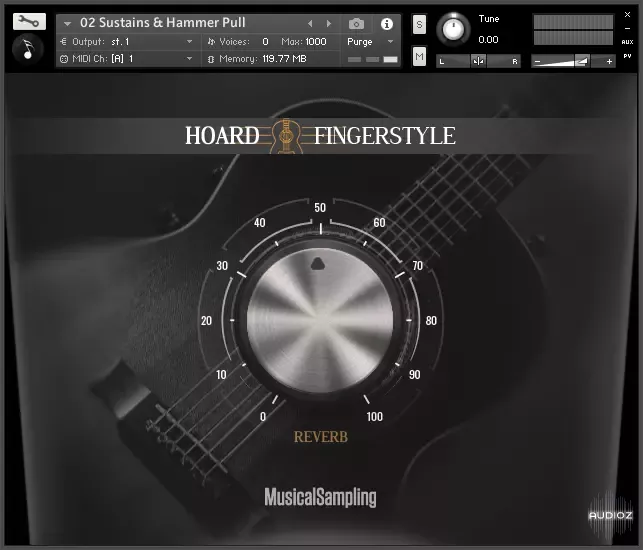The image size is (643, 550).
Task: Click the 02 Sustains & Hammer Pull name
Action: [162, 23]
